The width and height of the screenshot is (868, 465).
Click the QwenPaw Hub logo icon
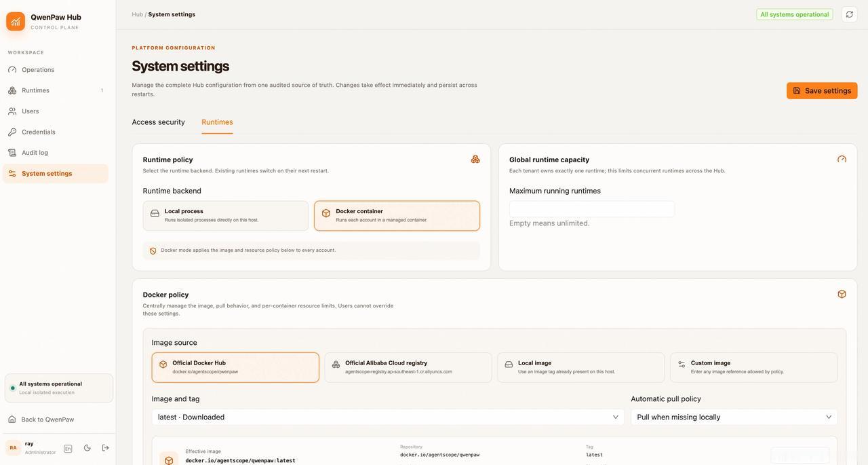[16, 21]
